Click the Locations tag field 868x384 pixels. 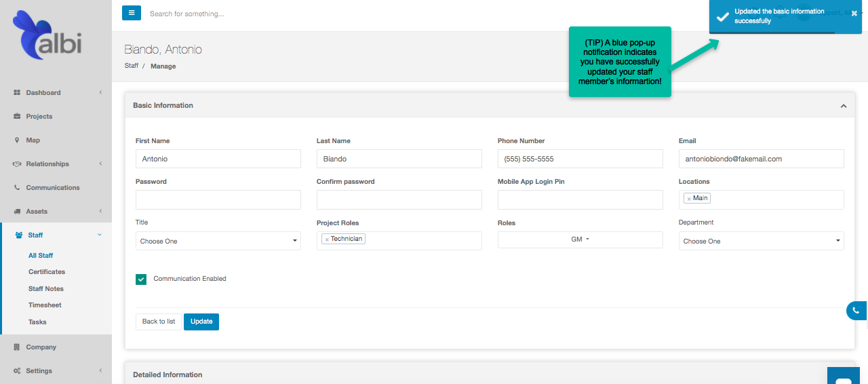click(762, 199)
